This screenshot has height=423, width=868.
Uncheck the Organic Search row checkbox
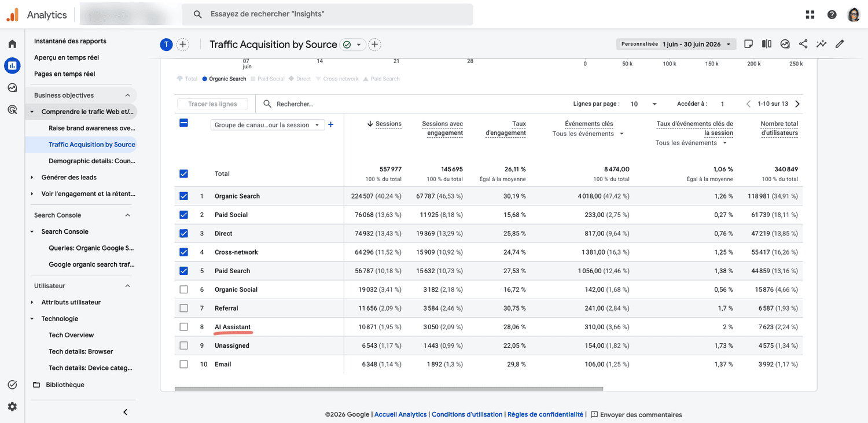183,196
